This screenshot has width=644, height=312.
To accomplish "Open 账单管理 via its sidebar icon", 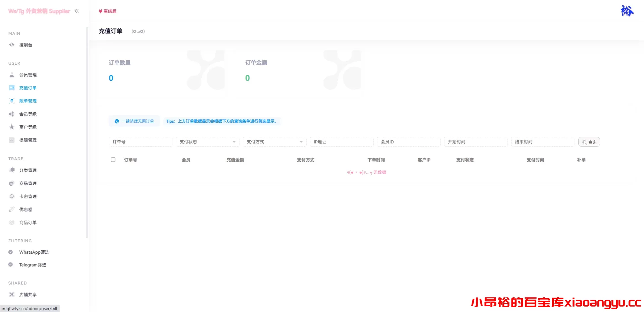I will 11,101.
